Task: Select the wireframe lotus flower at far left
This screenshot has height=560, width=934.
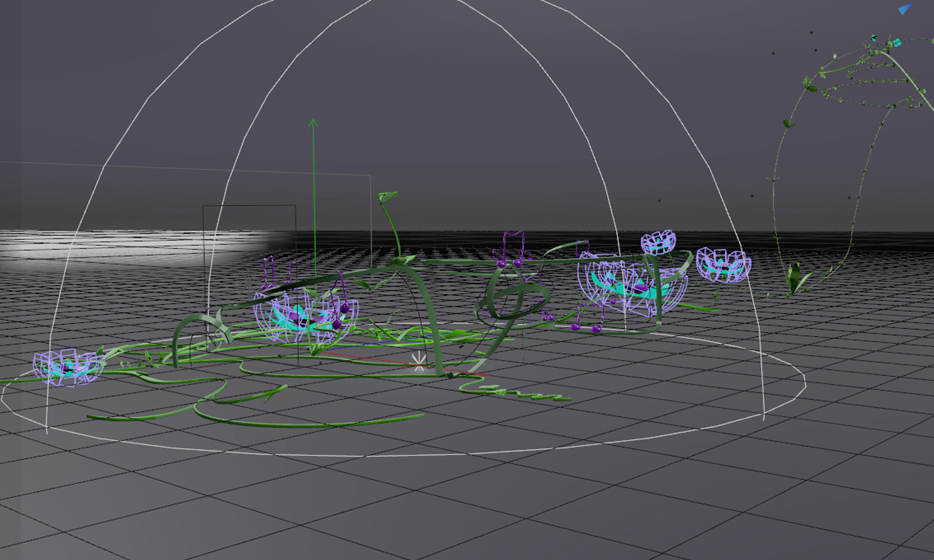Action: [69, 367]
